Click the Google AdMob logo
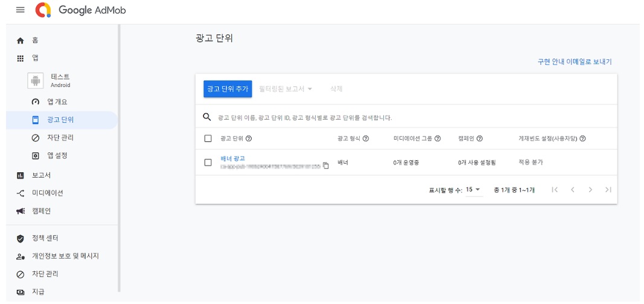This screenshot has width=644, height=304. [80, 10]
